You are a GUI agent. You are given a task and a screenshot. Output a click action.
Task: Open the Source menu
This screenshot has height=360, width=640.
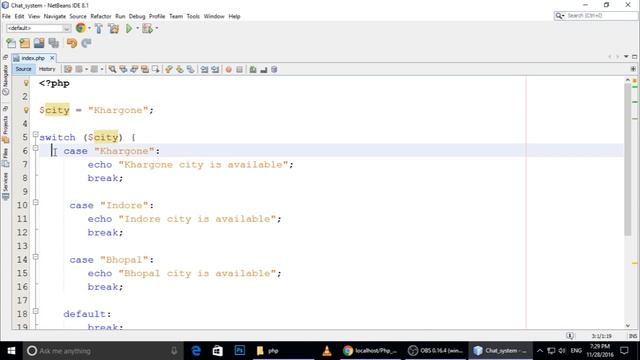[78, 16]
